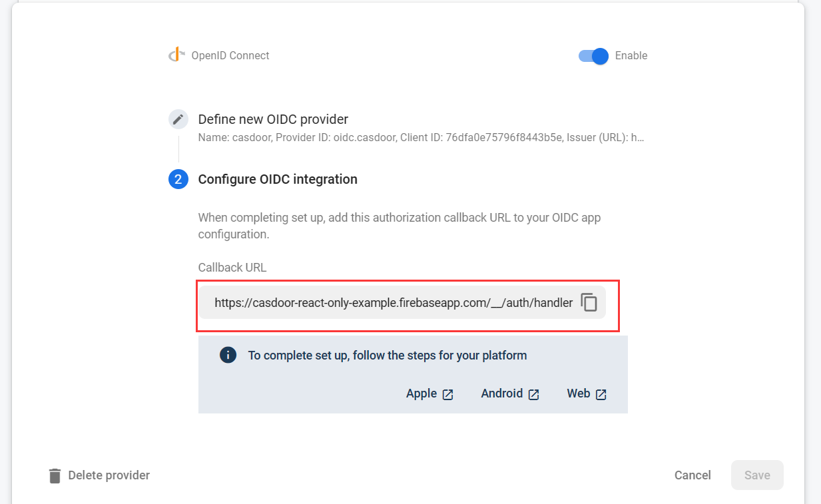Select the Callback URL text field
The height and width of the screenshot is (504, 821).
pyautogui.click(x=393, y=302)
